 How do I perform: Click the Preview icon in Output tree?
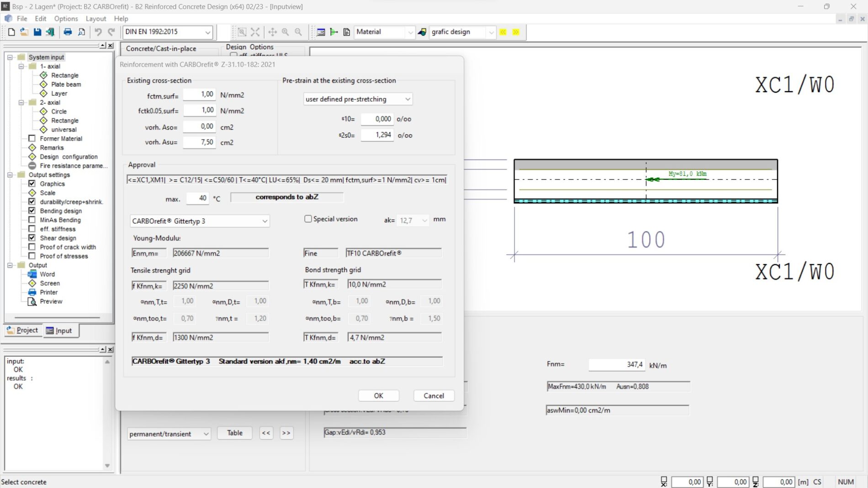pyautogui.click(x=32, y=301)
